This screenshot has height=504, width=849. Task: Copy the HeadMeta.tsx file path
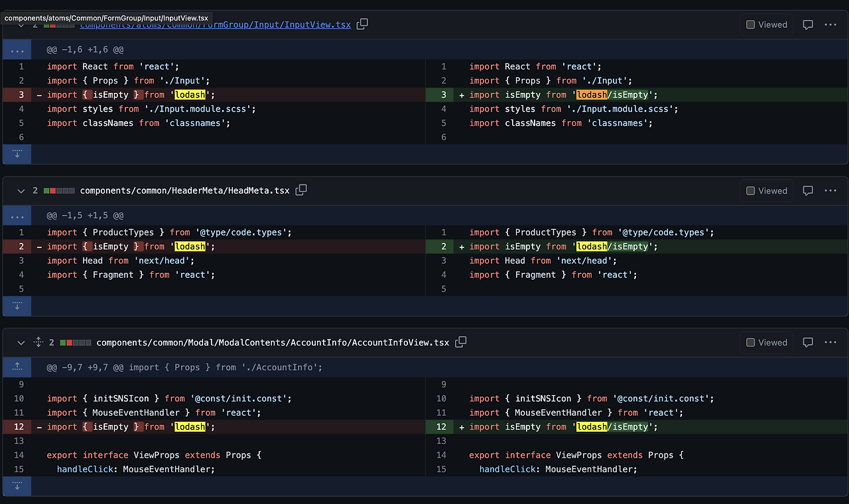pyautogui.click(x=301, y=190)
